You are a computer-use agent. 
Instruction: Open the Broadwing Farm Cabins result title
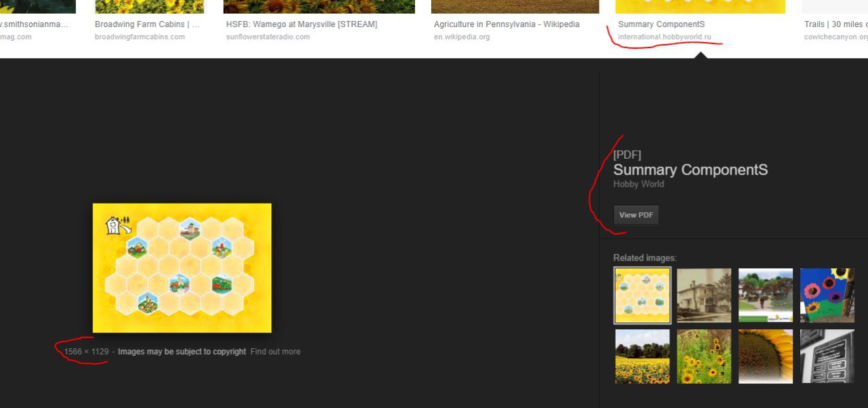tap(147, 24)
